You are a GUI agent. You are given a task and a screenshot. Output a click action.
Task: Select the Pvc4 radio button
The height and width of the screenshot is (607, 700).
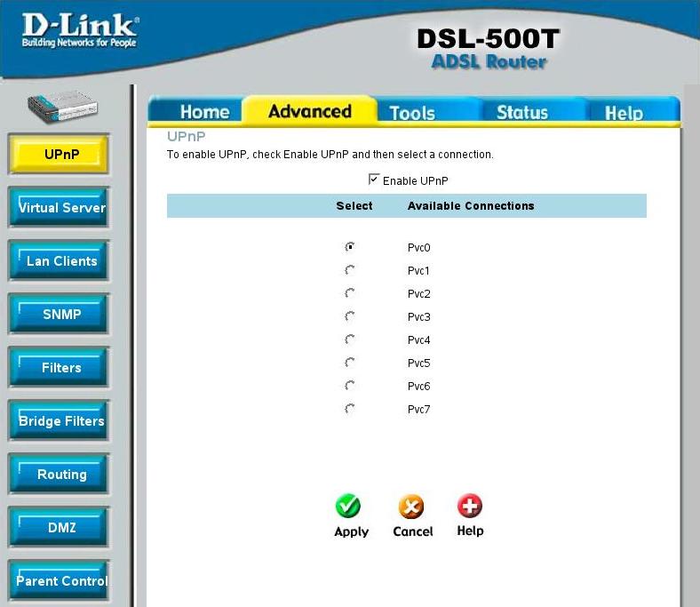click(x=349, y=339)
